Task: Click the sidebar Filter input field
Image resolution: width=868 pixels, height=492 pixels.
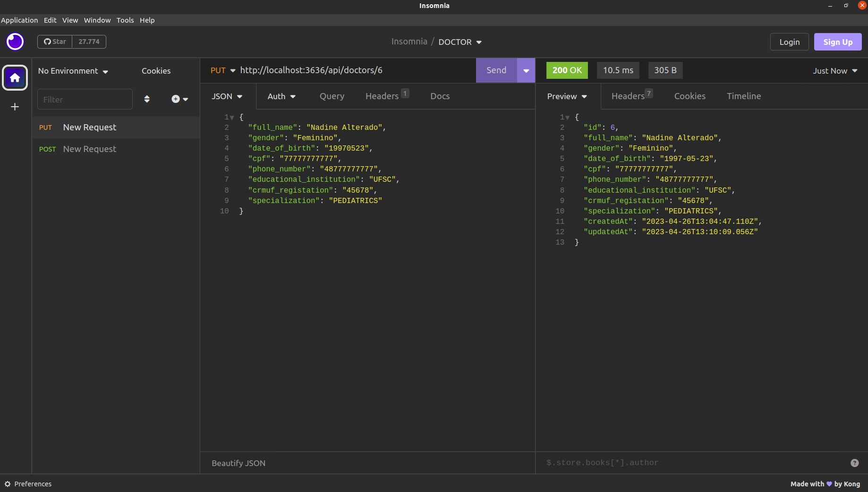Action: point(85,99)
